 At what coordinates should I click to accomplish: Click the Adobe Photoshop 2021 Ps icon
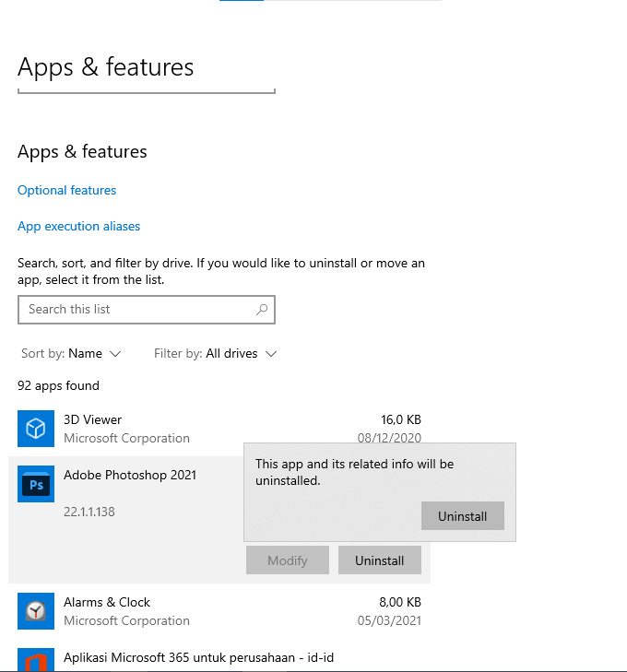point(36,484)
